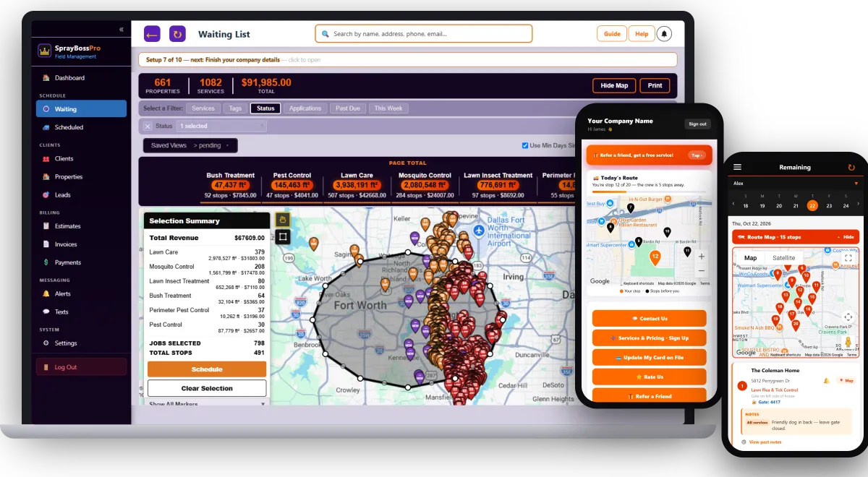Click the notification bell in top bar
Image resolution: width=868 pixels, height=477 pixels.
664,34
